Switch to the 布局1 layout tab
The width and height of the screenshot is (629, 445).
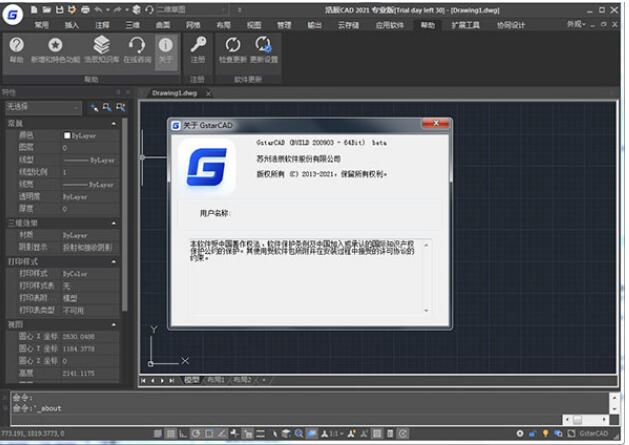[215, 380]
